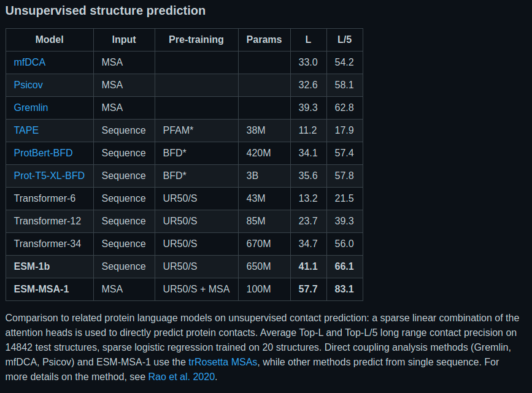Click the UR50/S + MSA cell
The height and width of the screenshot is (393, 532).
(x=196, y=289)
